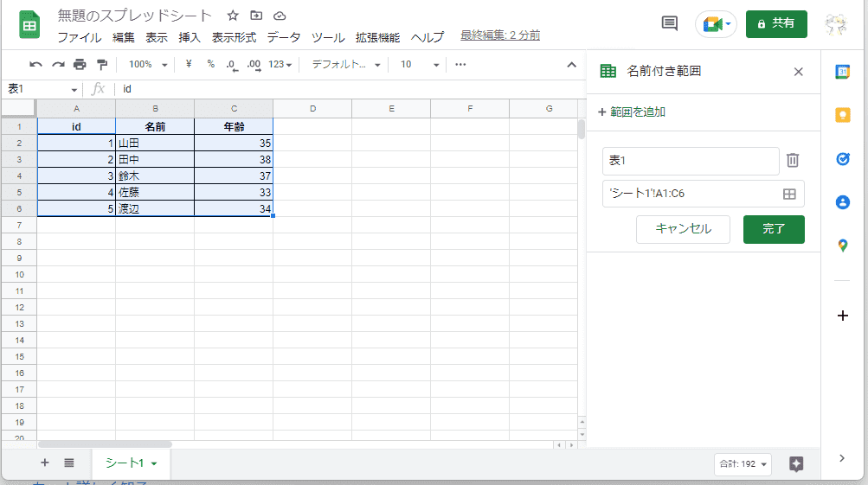Move spreadsheet to folder icon

point(256,16)
